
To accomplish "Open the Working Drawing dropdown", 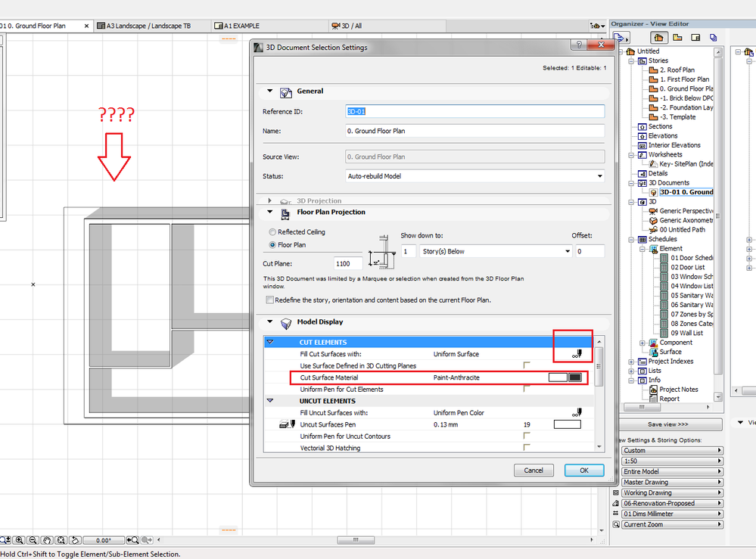I will pos(672,493).
